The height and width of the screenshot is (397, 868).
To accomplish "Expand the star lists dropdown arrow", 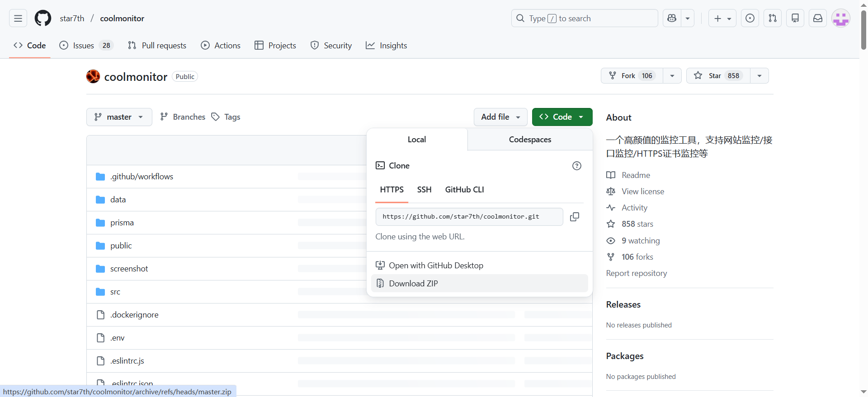I will (759, 76).
